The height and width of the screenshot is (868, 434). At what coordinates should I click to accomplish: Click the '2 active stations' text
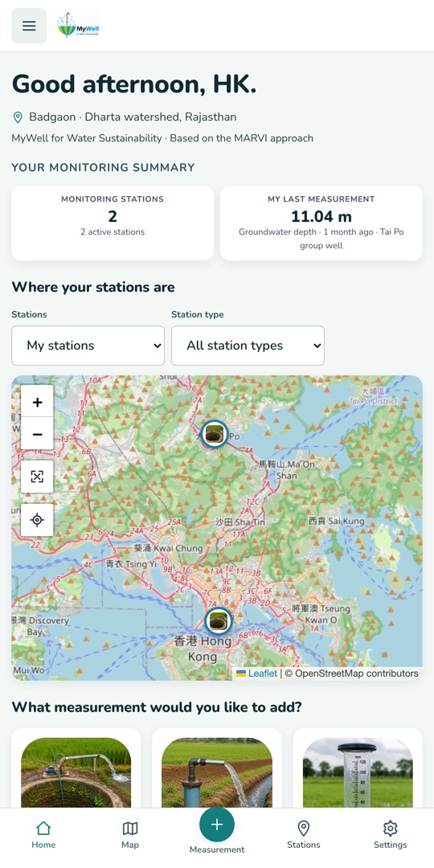coord(113,232)
